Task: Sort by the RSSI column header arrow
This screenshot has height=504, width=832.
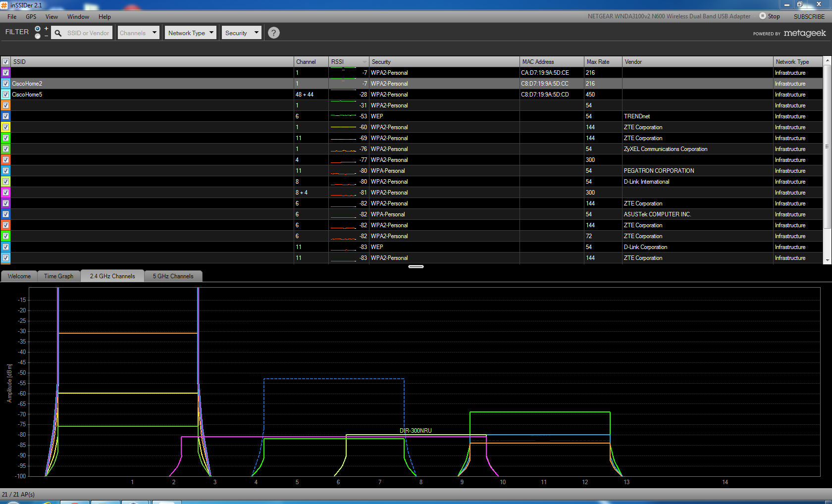Action: click(x=364, y=62)
